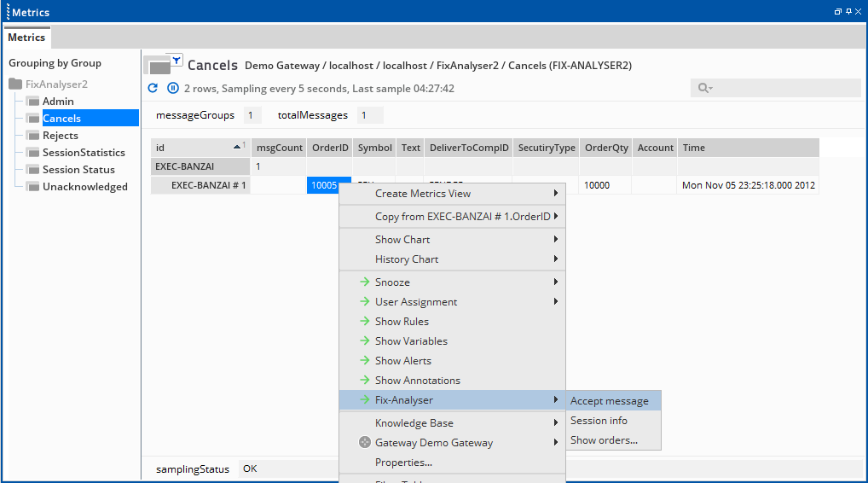Open SessionStatistics in the tree
This screenshot has height=483, width=868.
tap(84, 153)
